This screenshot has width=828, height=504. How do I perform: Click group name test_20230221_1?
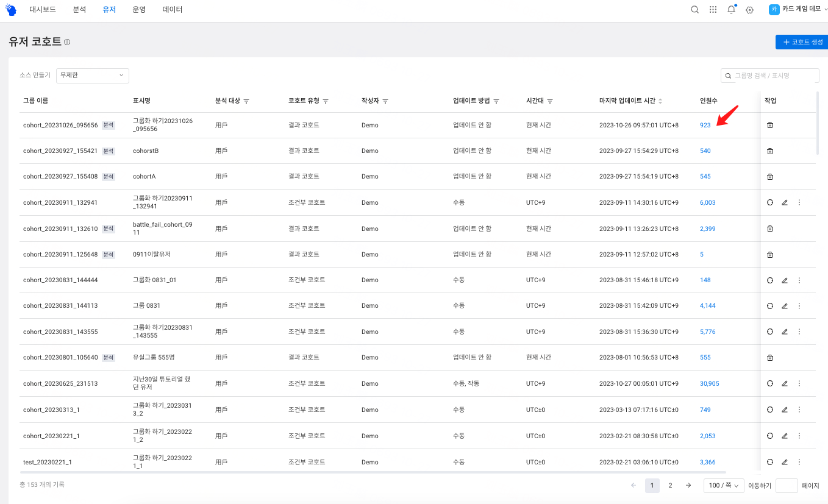click(48, 462)
